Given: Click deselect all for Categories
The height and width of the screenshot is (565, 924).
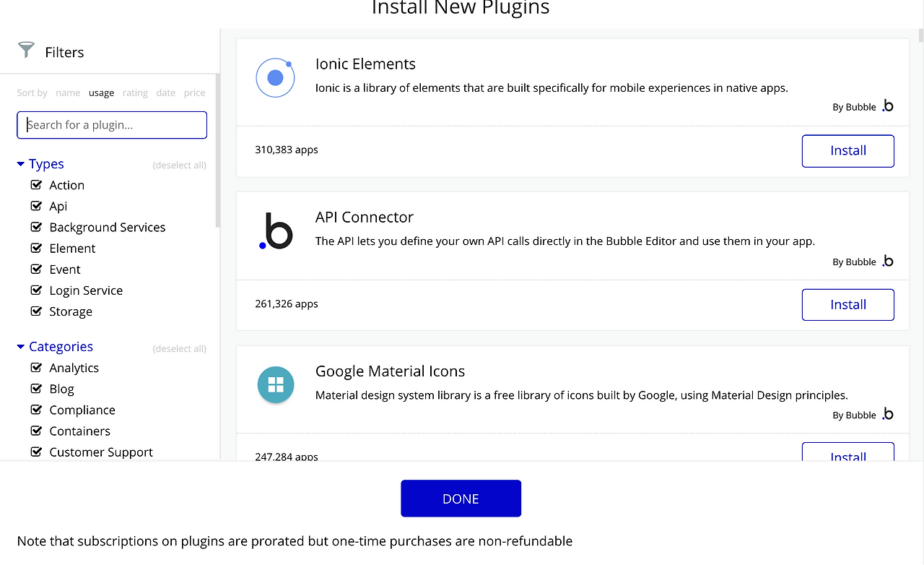Looking at the screenshot, I should pyautogui.click(x=180, y=349).
